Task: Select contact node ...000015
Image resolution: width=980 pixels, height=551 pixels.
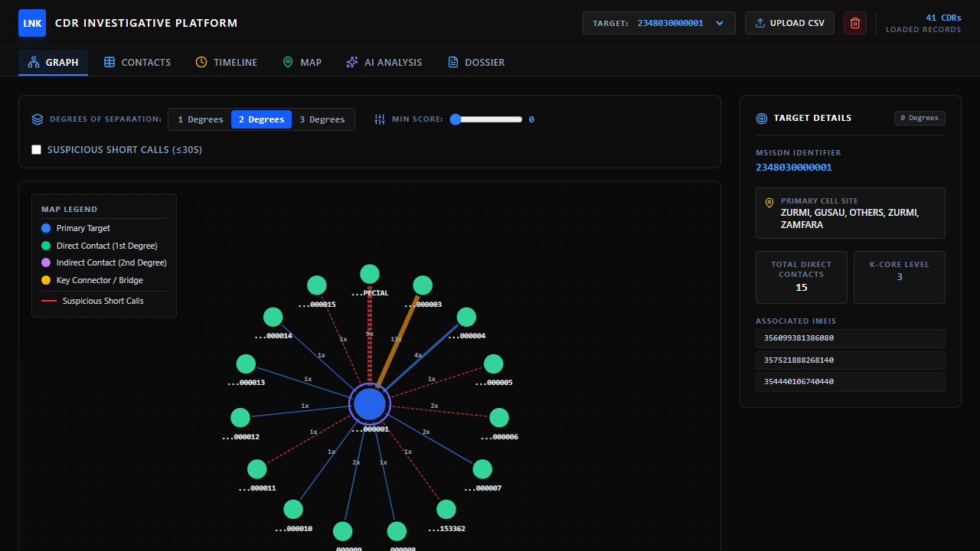Action: 317,285
